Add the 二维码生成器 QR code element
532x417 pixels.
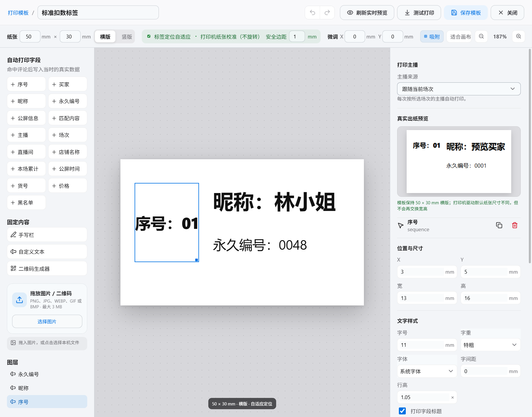pos(47,268)
